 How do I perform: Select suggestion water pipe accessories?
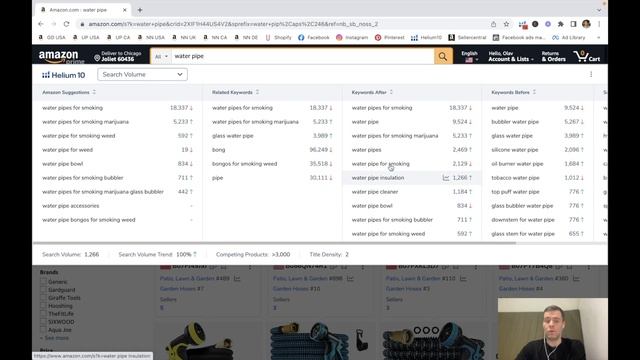pyautogui.click(x=71, y=206)
